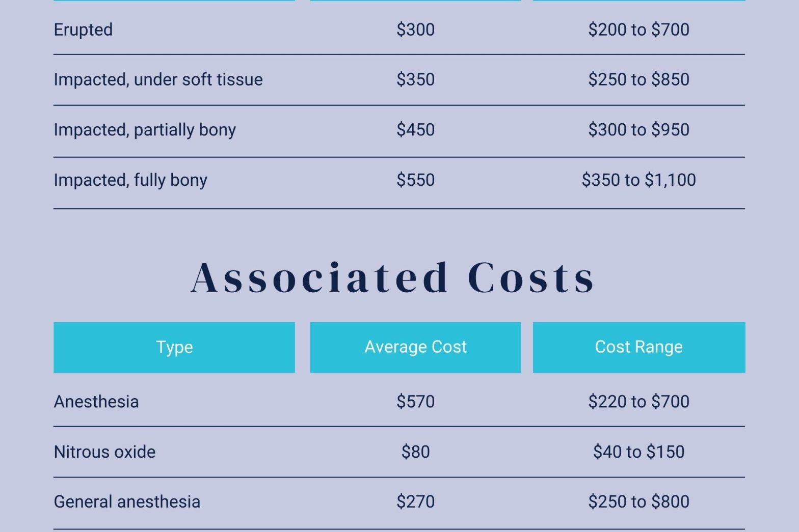
Task: Click the Erupted row label
Action: (83, 30)
